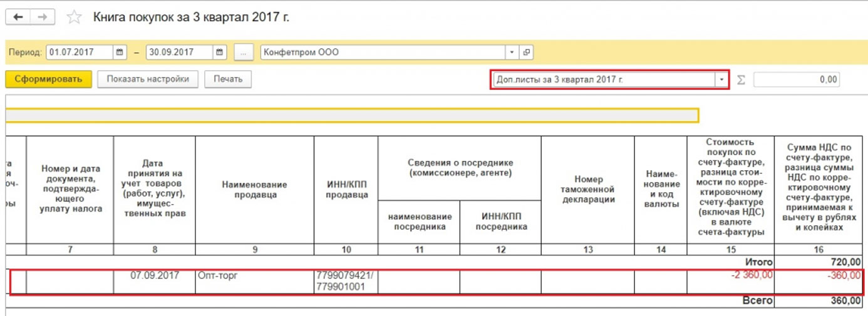
Task: Expand the Доп.листы за 3 квартал dropdown
Action: (x=721, y=80)
